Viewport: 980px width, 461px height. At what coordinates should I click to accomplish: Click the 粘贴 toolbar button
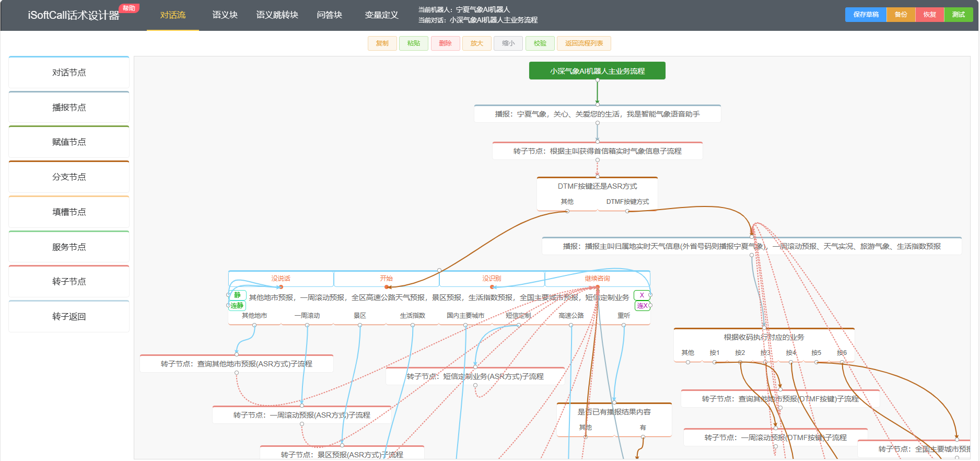point(414,43)
